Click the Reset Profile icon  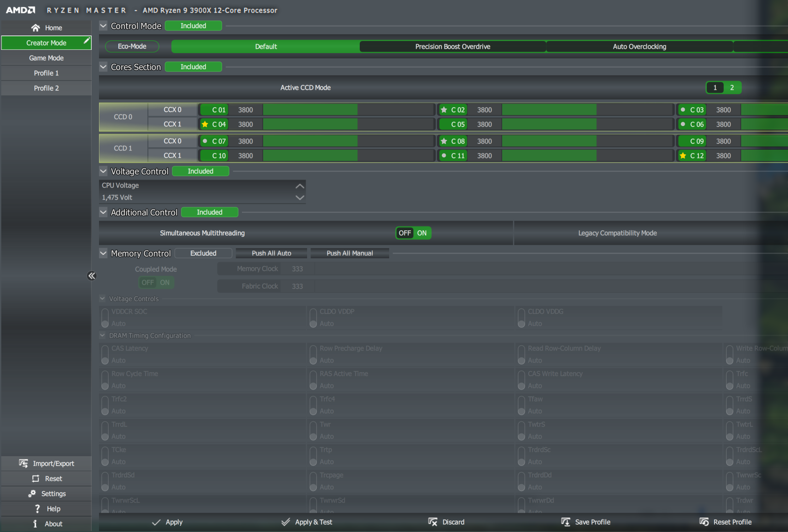704,522
